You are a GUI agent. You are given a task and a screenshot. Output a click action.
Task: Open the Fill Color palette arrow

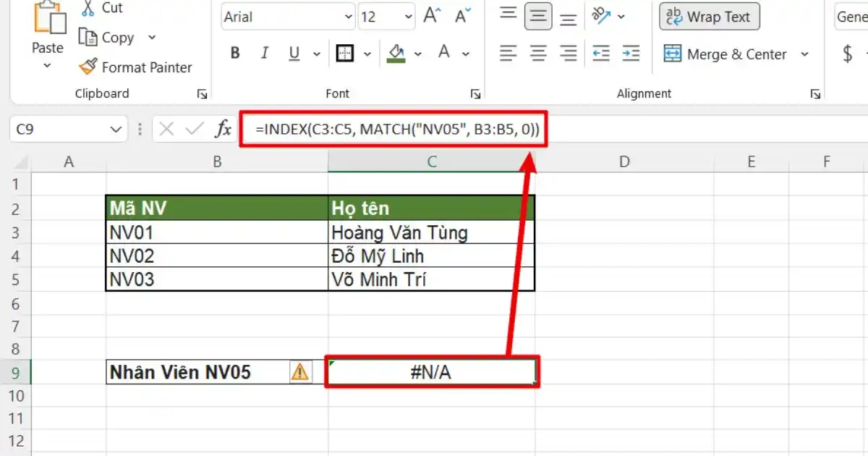click(419, 54)
